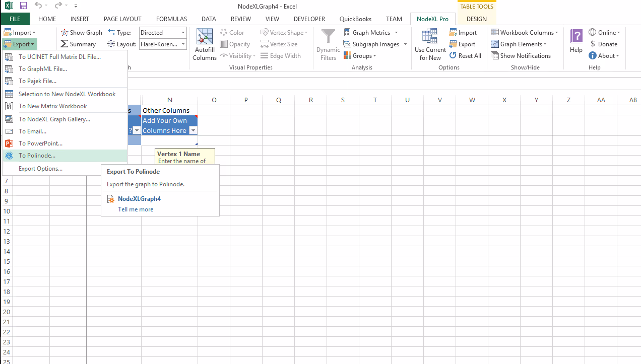The image size is (641, 364).
Task: Open Dynamic Filters
Action: 328,45
